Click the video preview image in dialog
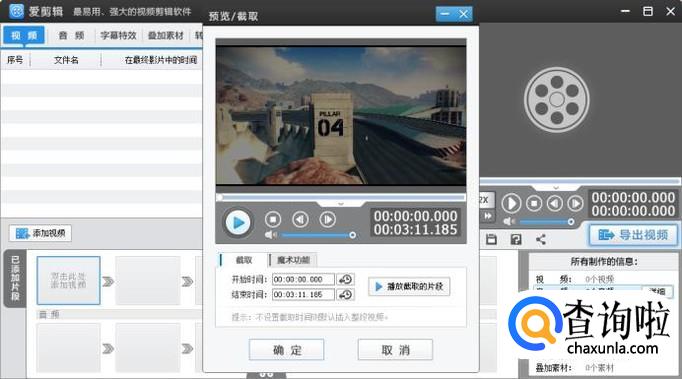The width and height of the screenshot is (682, 379). click(341, 115)
